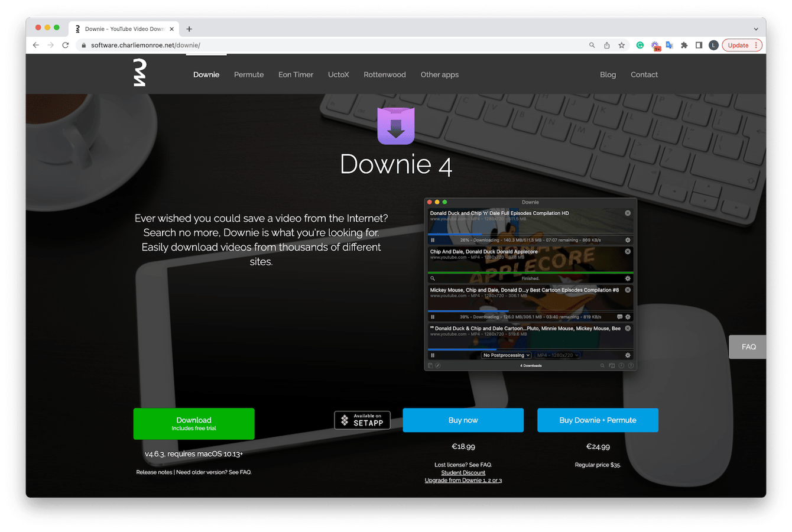Pause the Donald Duck Full Episodes download
792x532 pixels.
pyautogui.click(x=433, y=240)
